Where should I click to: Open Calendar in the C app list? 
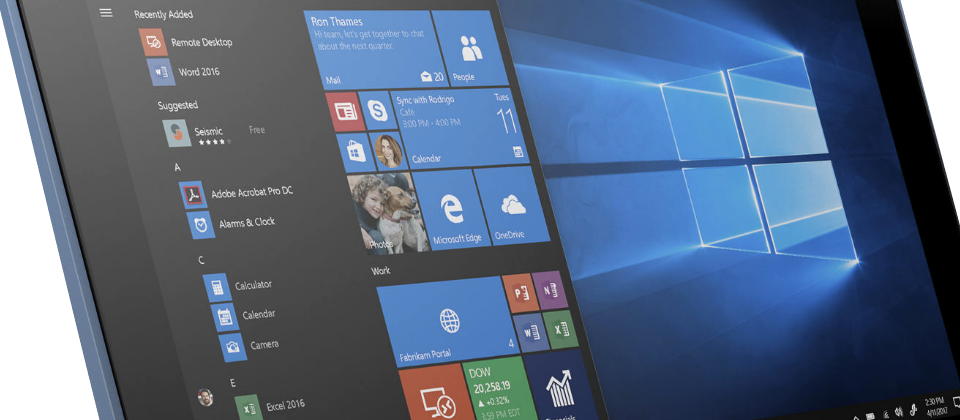pyautogui.click(x=244, y=316)
